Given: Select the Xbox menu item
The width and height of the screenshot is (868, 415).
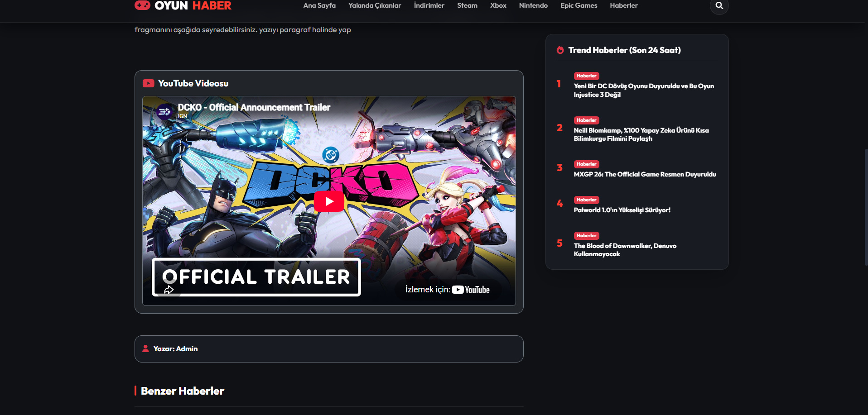Looking at the screenshot, I should tap(498, 5).
